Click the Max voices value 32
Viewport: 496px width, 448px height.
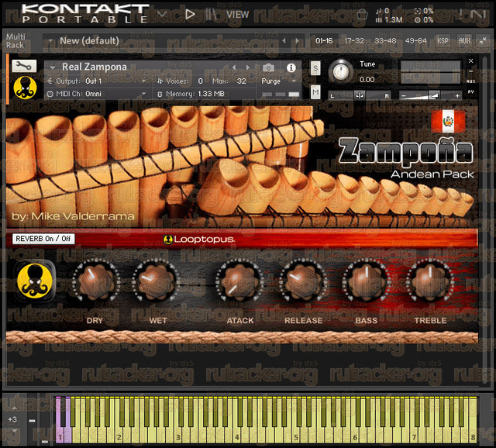pyautogui.click(x=241, y=81)
